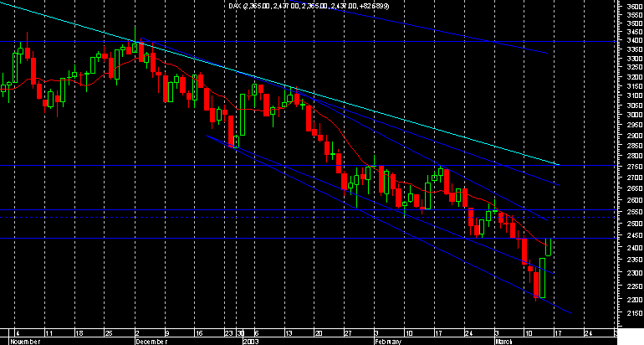Click the 2300 price axis label
This screenshot has height=345, width=644.
[x=635, y=273]
